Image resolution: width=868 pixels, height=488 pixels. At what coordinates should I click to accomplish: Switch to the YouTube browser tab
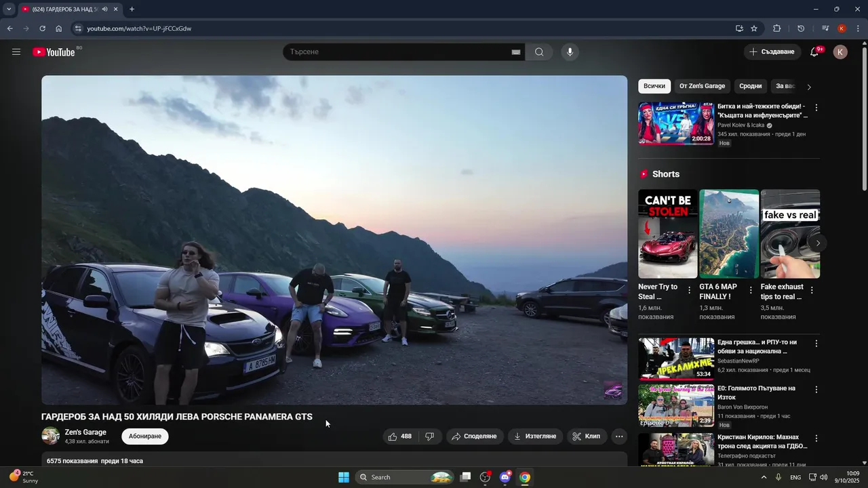point(66,9)
